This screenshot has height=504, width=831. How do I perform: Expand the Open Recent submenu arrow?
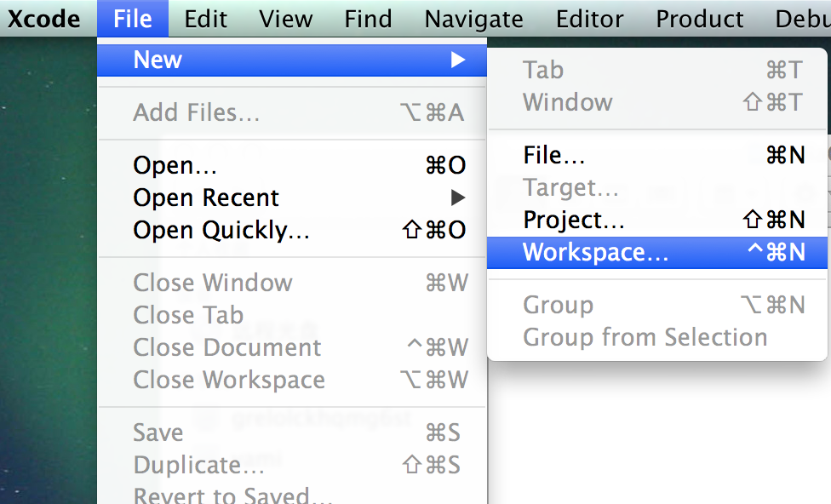pos(458,198)
